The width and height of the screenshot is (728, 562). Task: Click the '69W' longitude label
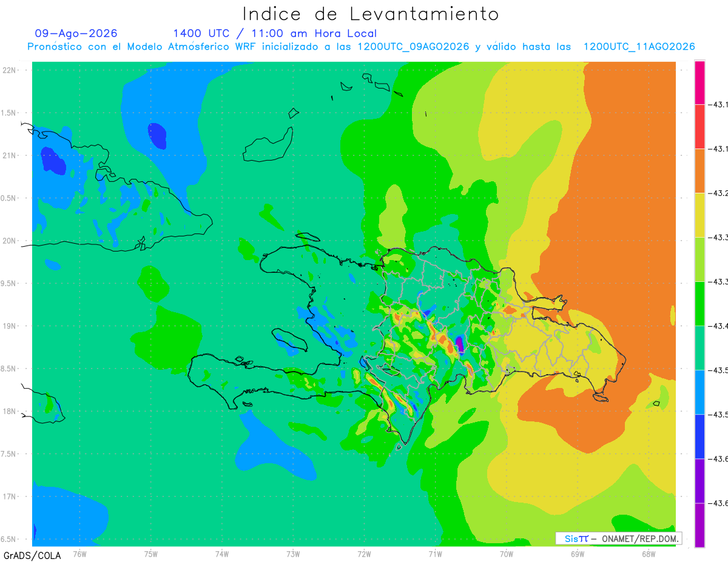point(578,553)
